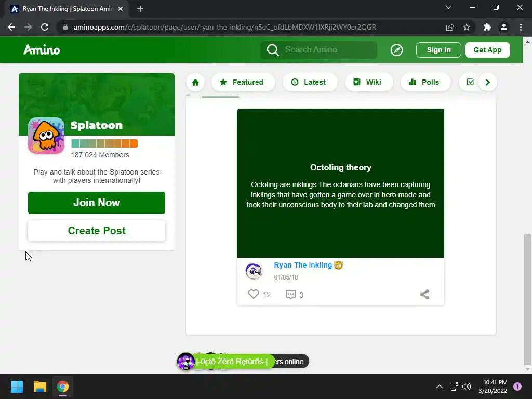Open the Latest tab
Viewport: 532px width, 399px height.
coord(310,82)
